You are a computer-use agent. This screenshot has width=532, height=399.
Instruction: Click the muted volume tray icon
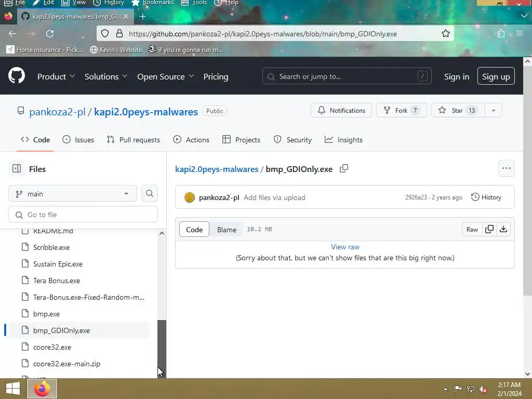click(483, 389)
